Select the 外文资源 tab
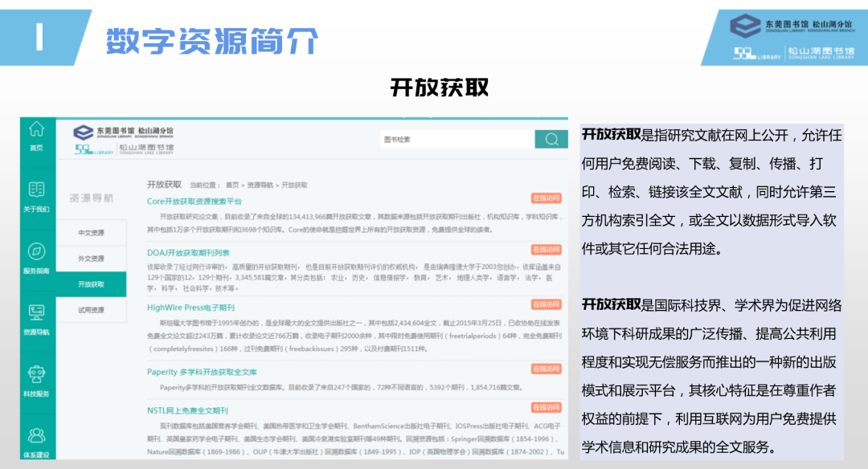Viewport: 868px width, 469px height. (91, 259)
